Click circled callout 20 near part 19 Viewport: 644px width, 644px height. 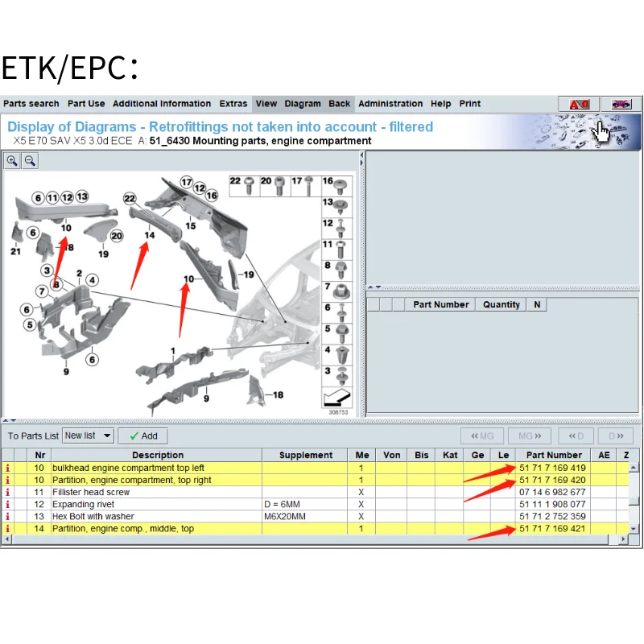117,236
